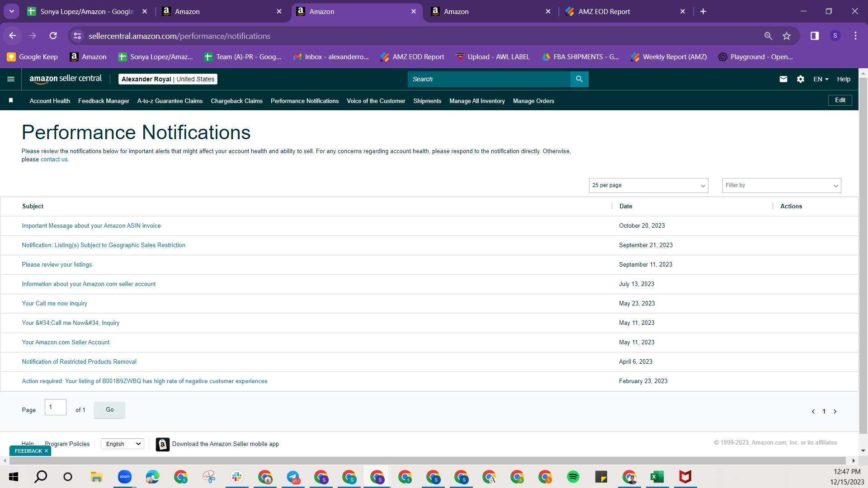The image size is (868, 488).
Task: Click the Amazon Seller Central logo
Action: (66, 79)
